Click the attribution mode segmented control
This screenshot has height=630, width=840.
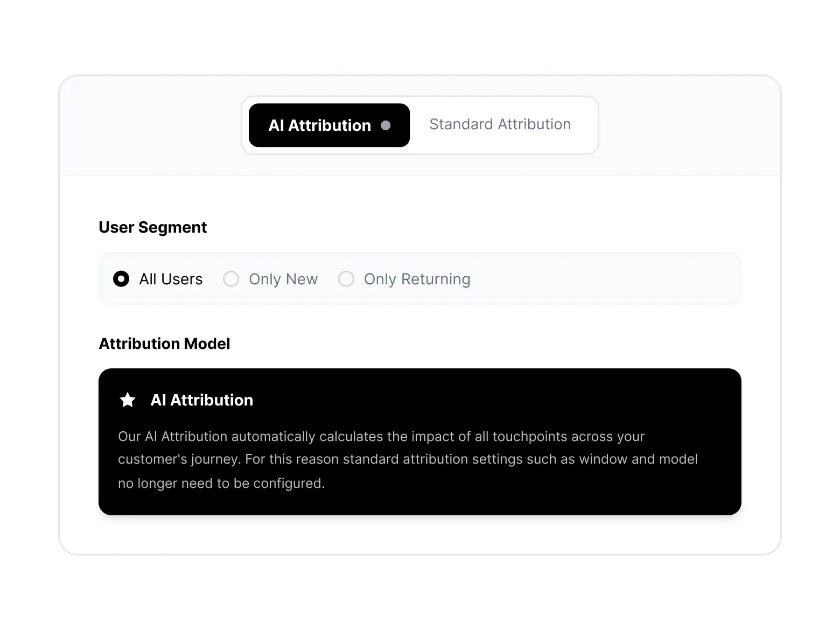click(420, 125)
